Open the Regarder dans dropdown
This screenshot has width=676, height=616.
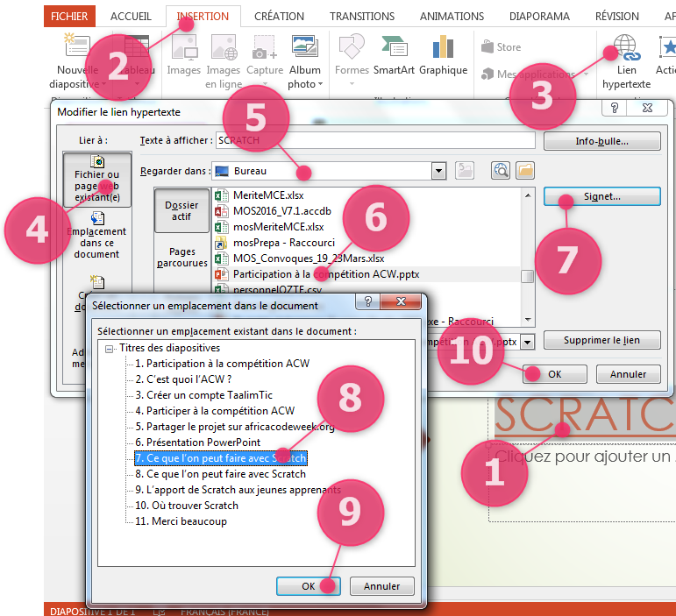coord(438,171)
